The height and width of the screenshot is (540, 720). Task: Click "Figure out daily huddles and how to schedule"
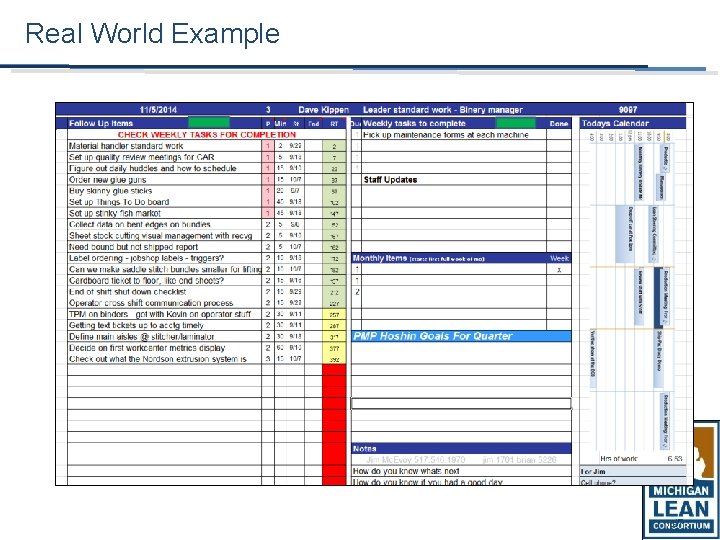point(152,169)
